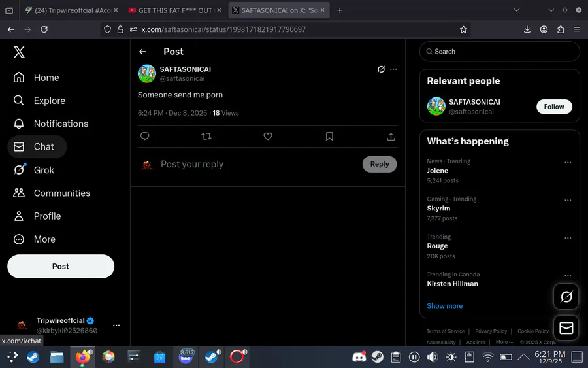Click the large Post button
The height and width of the screenshot is (368, 588).
(x=61, y=266)
